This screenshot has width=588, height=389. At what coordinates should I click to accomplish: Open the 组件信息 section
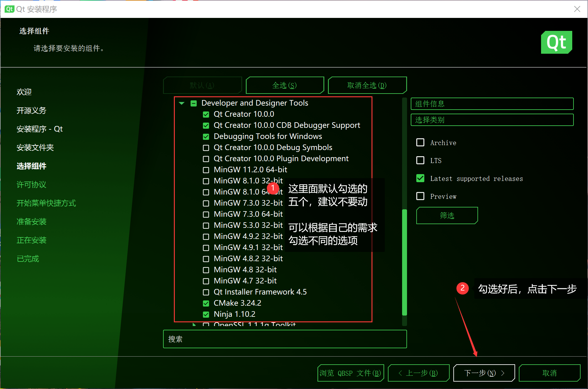(492, 104)
